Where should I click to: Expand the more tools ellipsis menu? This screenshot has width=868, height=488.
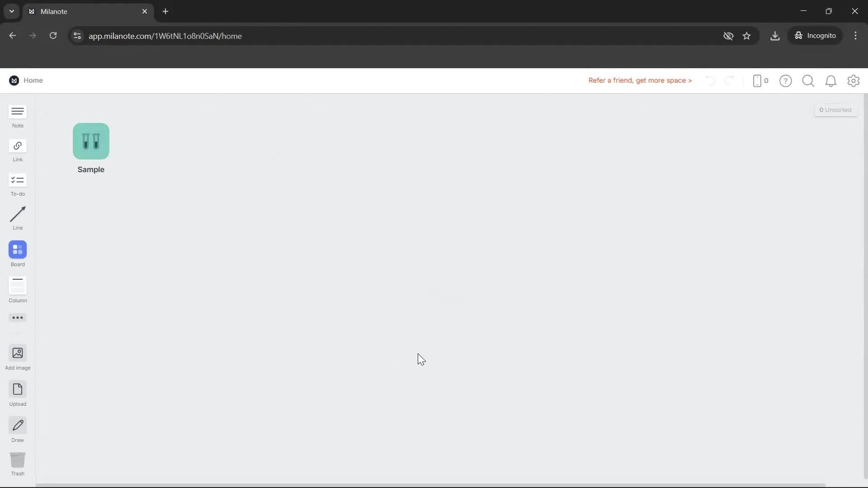(x=17, y=318)
